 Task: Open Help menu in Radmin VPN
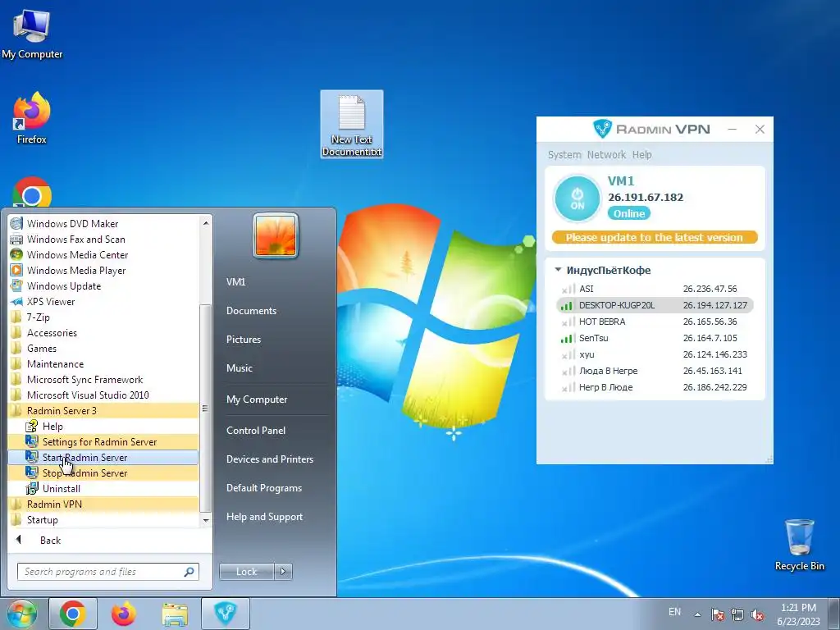coord(641,154)
